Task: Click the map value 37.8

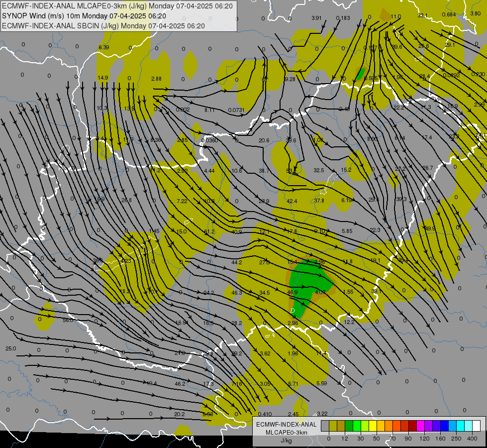Action: tap(319, 201)
